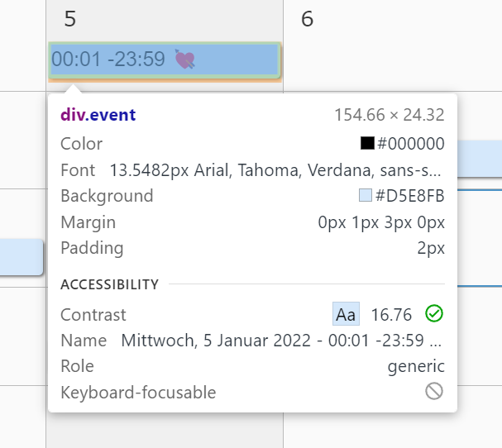Screen dimensions: 502x448
Task: Select the 00:01 -23:59 calendar event
Action: coord(112,60)
